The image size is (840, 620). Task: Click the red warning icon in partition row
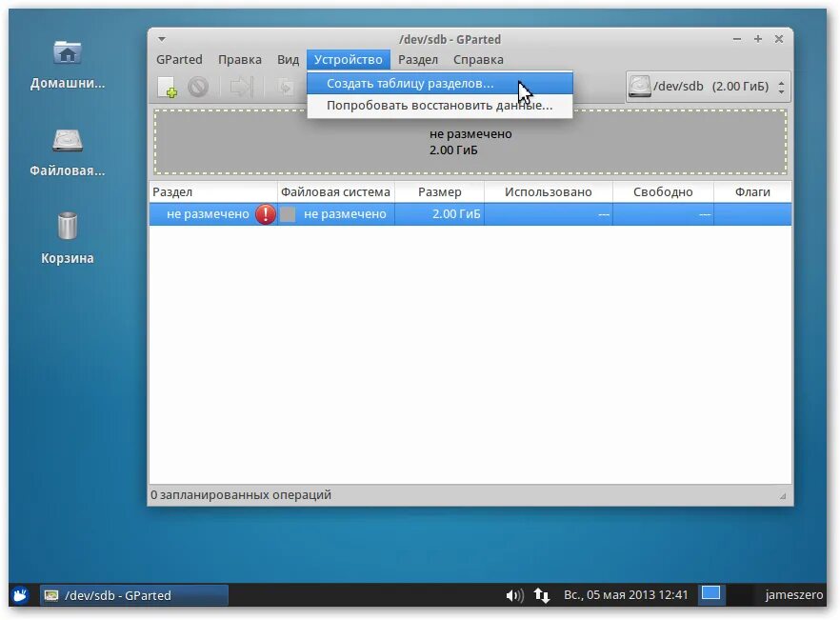[x=265, y=214]
